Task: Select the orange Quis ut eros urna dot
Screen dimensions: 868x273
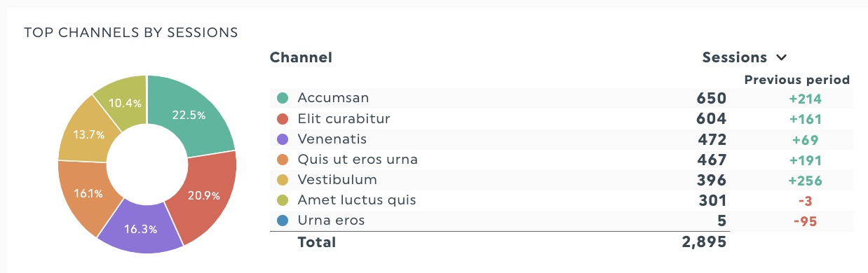Action: coord(283,160)
